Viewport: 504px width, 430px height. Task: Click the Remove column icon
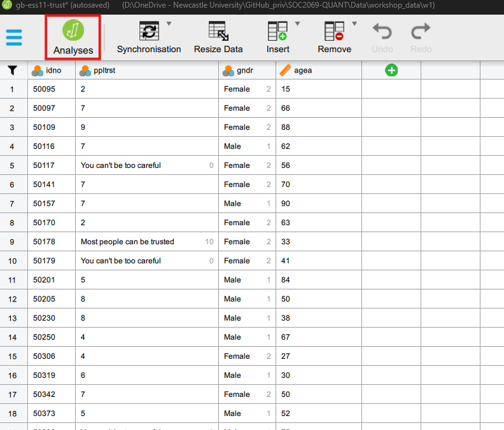tap(334, 31)
